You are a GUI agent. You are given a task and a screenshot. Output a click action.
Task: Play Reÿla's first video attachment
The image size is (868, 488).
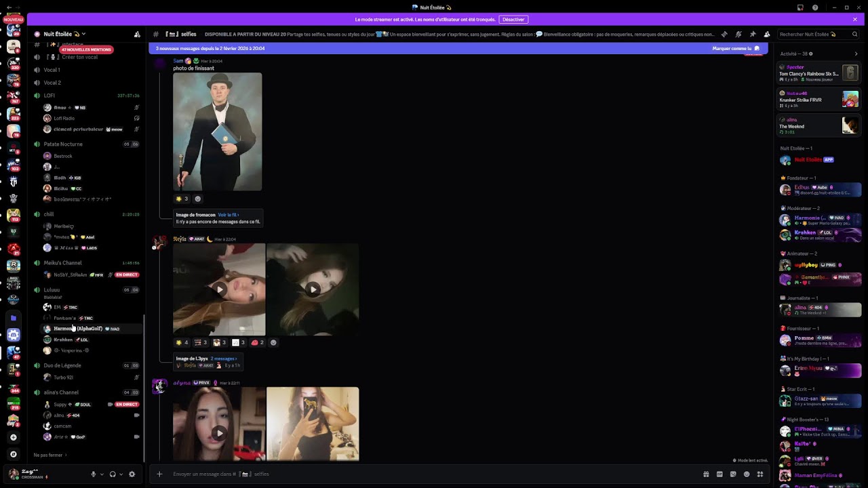(219, 289)
